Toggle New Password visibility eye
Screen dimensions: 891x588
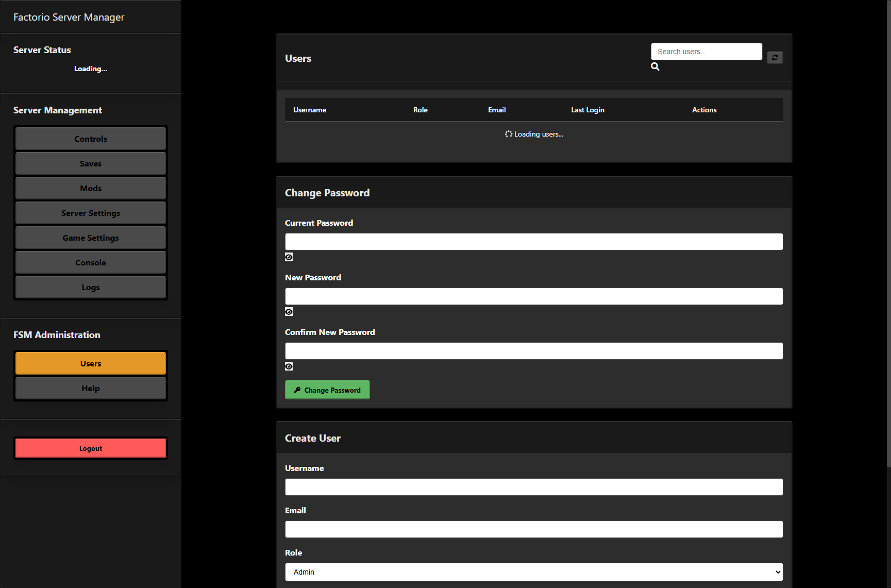[x=289, y=312]
